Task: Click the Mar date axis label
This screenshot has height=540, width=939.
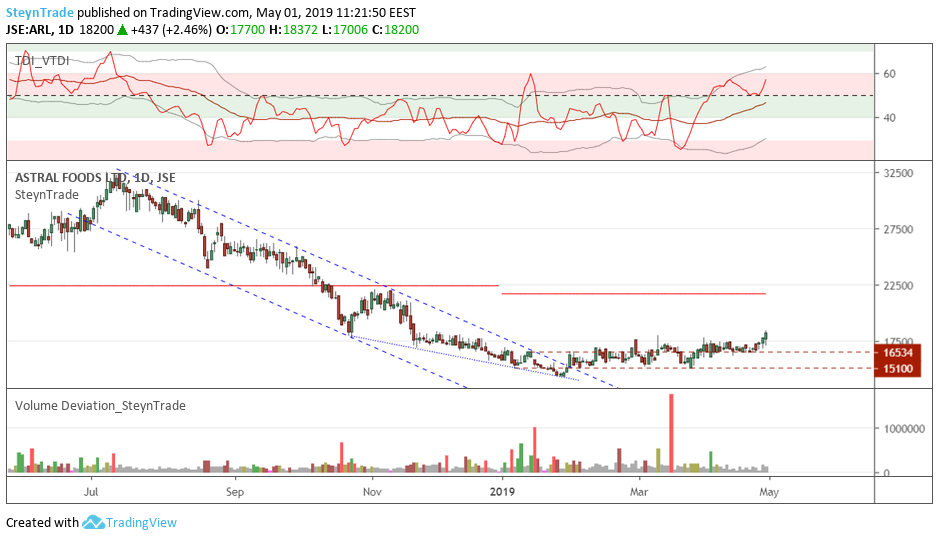Action: click(x=639, y=492)
